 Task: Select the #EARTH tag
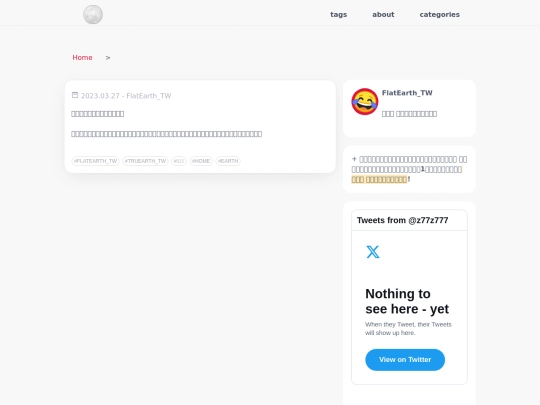tap(228, 161)
